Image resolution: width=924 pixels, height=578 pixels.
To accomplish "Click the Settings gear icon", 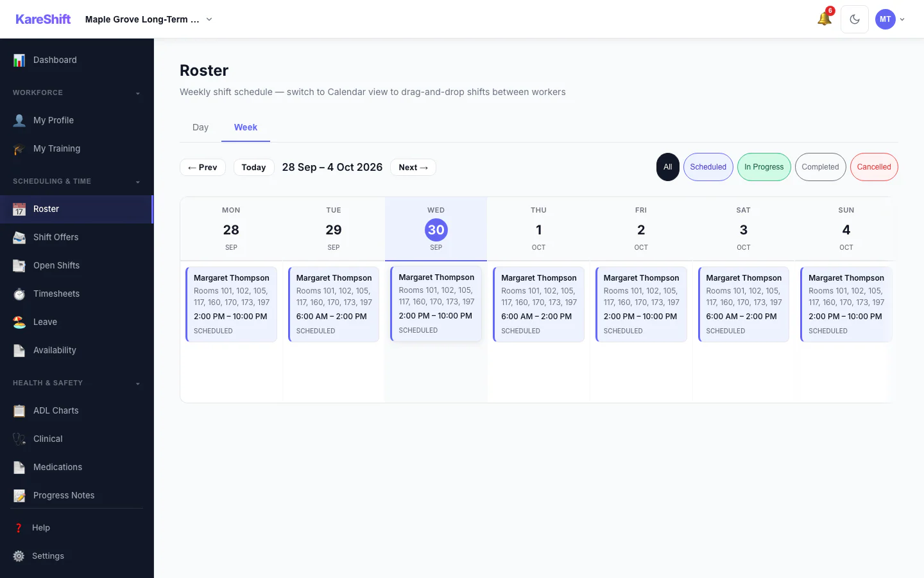I will click(x=19, y=556).
